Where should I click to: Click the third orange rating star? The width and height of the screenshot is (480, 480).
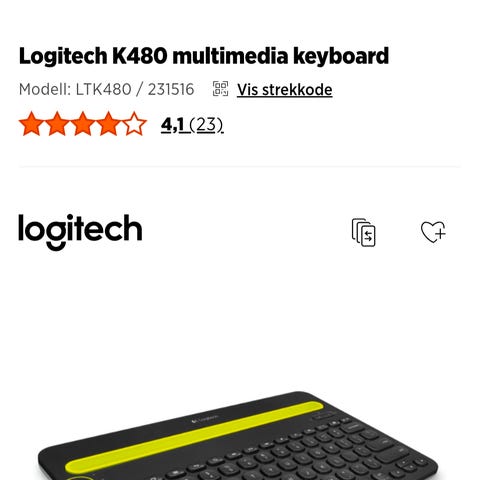(x=83, y=124)
